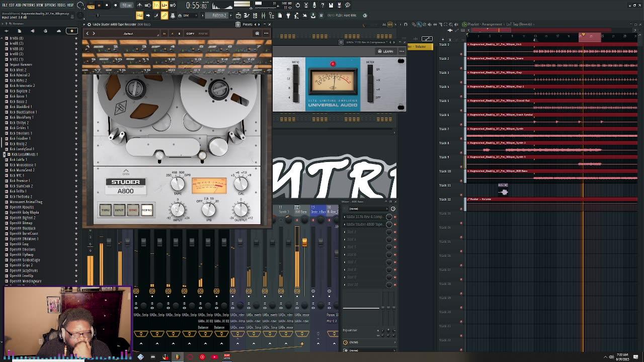Click the microphone icon in top toolbar
Screen dimensions: 644x362
click(314, 5)
